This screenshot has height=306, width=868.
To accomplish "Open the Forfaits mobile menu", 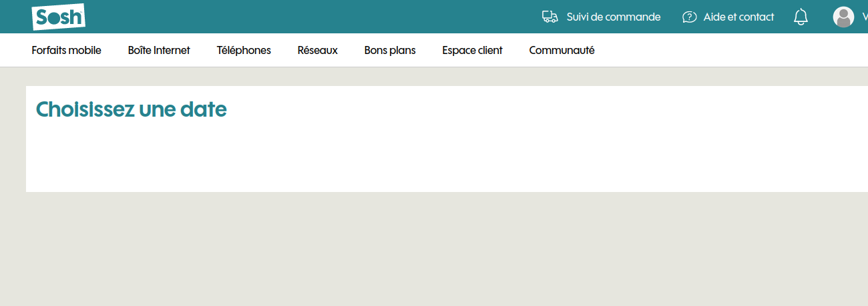I will click(x=66, y=50).
